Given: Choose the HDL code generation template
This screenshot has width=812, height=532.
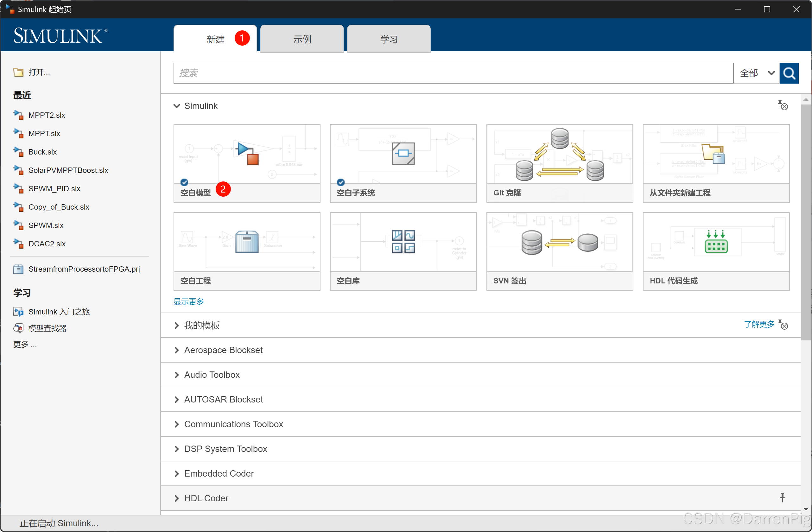Looking at the screenshot, I should pos(716,251).
